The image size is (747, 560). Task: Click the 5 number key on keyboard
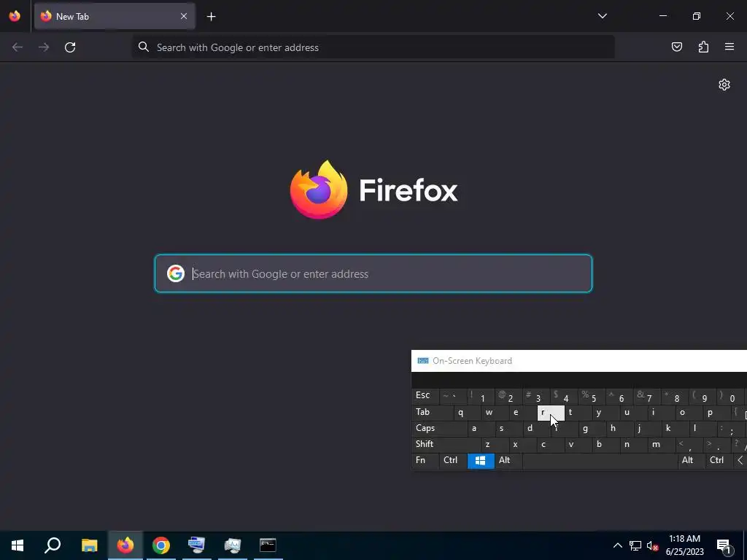(x=592, y=396)
